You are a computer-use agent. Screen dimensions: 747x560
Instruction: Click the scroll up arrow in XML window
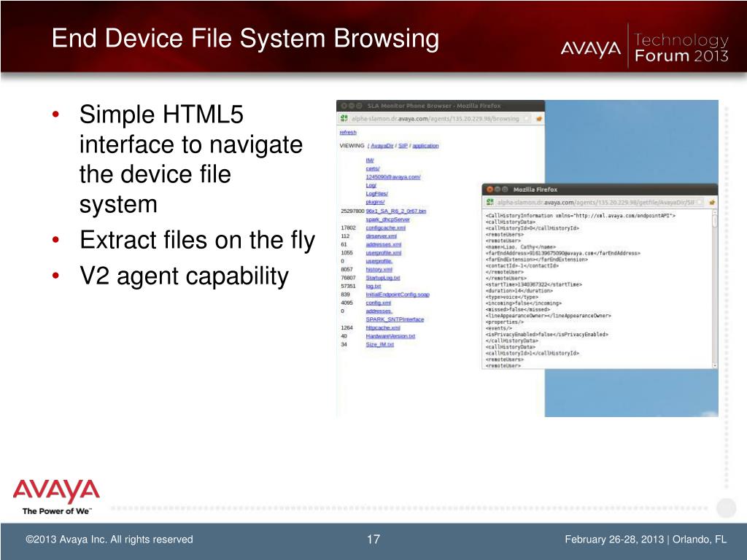tap(715, 214)
